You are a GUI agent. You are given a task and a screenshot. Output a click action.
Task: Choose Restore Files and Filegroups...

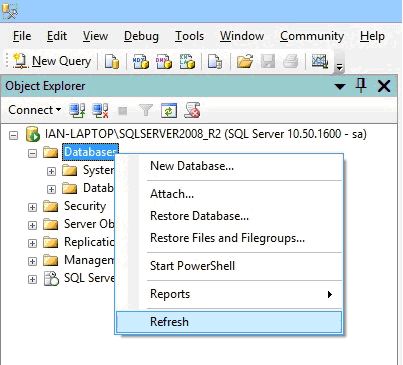(x=229, y=238)
